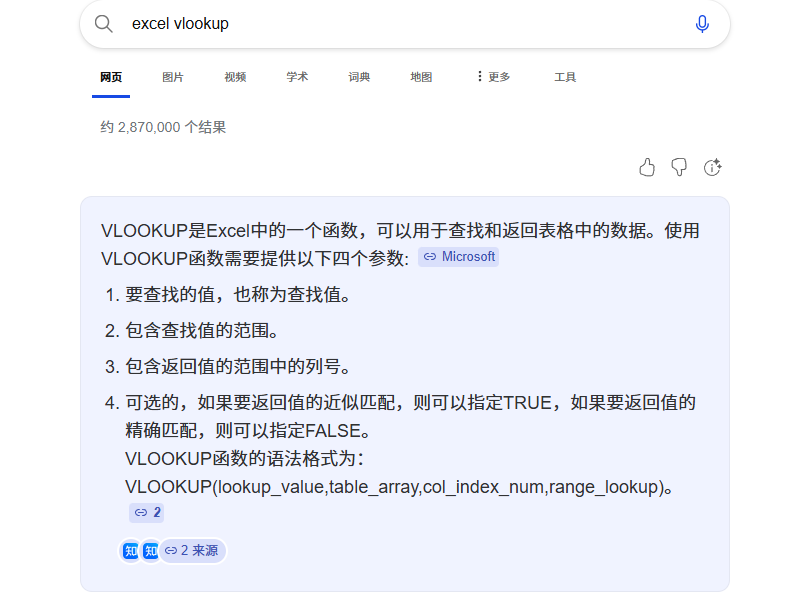The width and height of the screenshot is (807, 598).
Task: Switch to the 图片 tab
Action: [173, 76]
